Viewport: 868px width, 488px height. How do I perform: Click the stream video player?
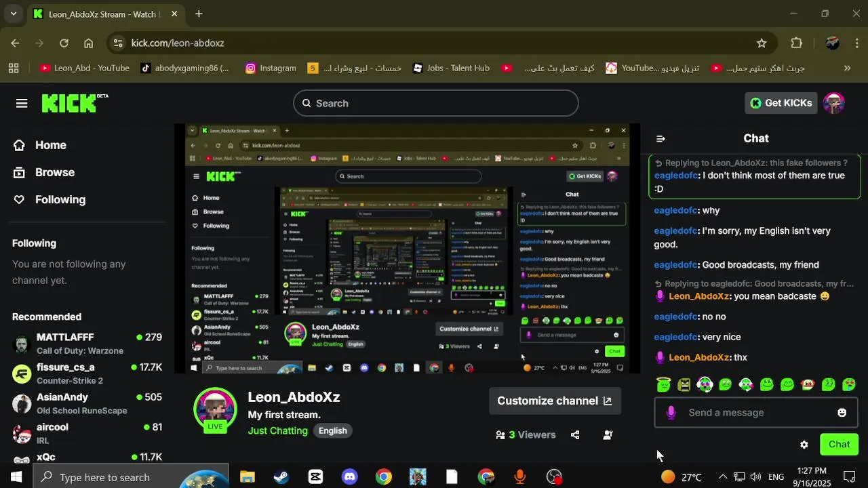408,248
